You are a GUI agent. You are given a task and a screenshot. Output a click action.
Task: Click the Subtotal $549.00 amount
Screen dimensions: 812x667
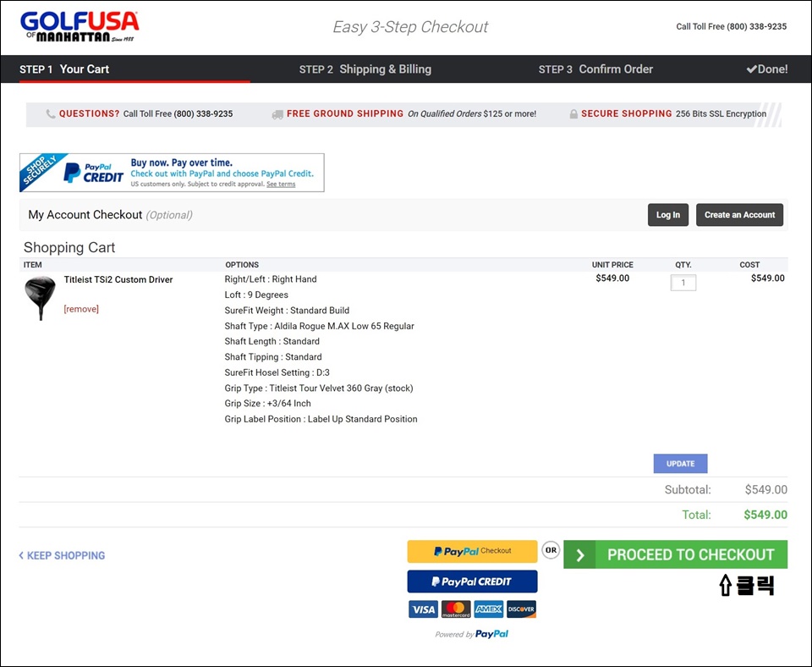(x=766, y=490)
